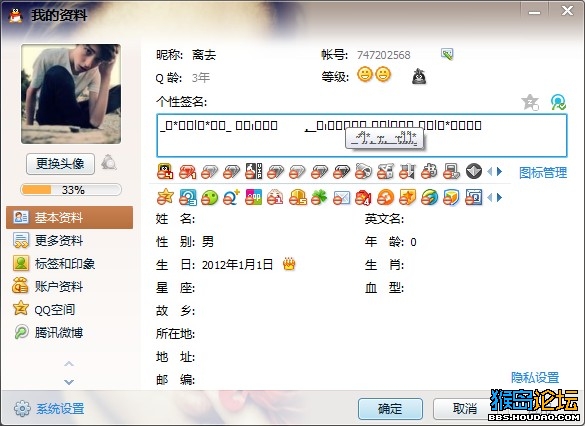
Task: Show previous icons in second icon row
Action: click(x=490, y=197)
